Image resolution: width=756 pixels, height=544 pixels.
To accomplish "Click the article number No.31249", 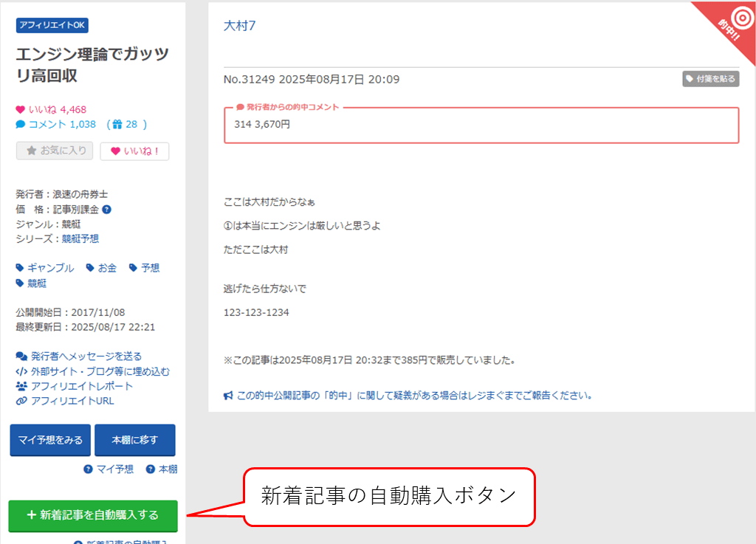I will pos(250,80).
